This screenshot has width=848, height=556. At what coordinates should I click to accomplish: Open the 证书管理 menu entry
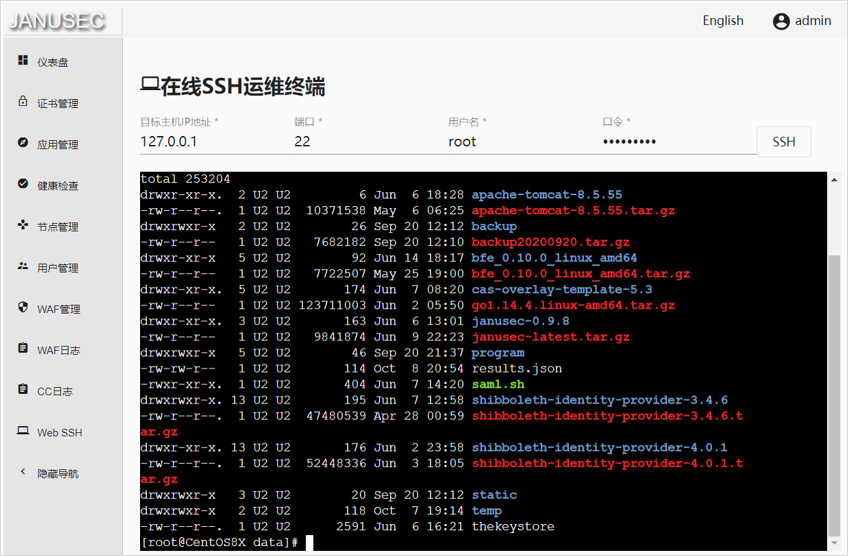pyautogui.click(x=58, y=103)
